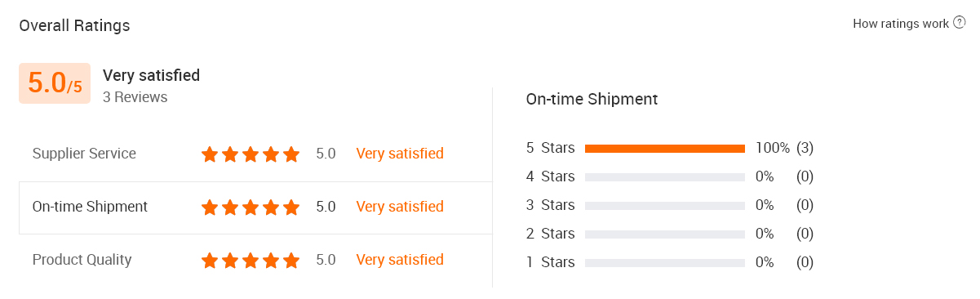Click the second star of On-time Shipment
980x299 pixels.
tap(230, 208)
